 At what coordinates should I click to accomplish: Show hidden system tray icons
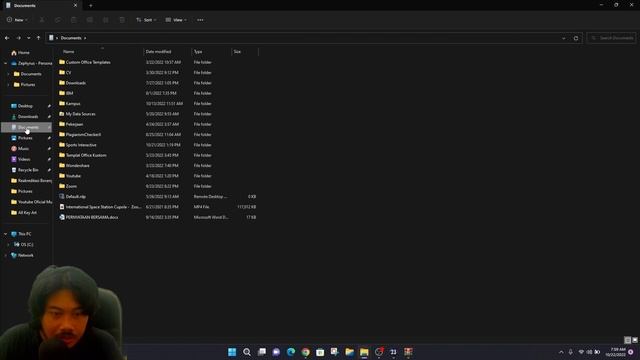(561, 352)
